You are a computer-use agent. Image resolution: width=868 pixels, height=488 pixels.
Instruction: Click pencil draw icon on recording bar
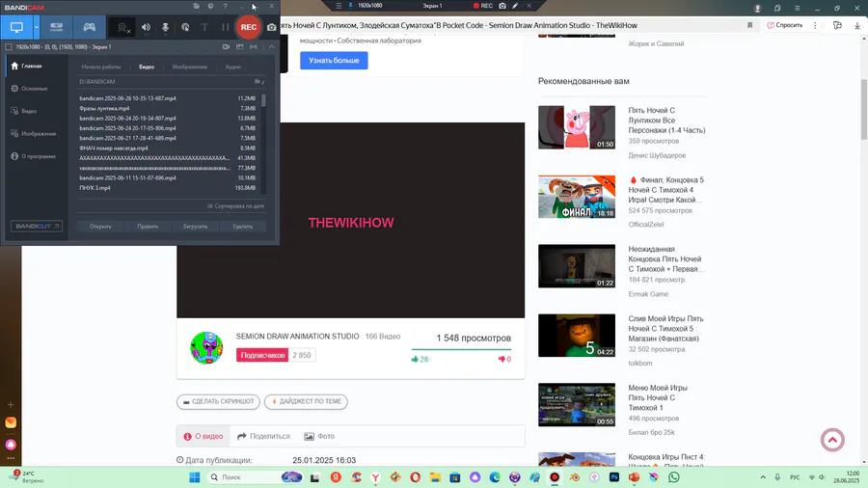[x=515, y=6]
